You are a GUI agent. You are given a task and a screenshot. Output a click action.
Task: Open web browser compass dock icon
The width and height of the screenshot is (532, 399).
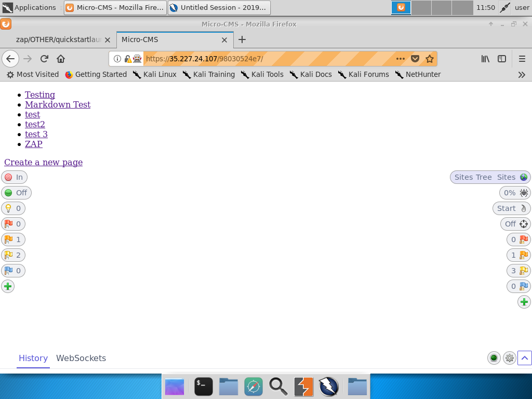pos(254,387)
